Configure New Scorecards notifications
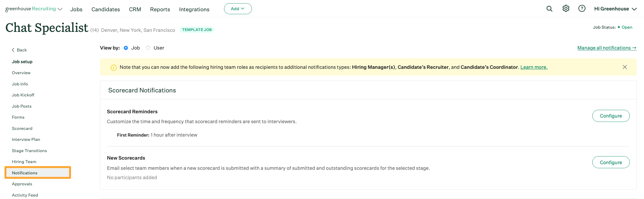644x199 pixels. (611, 162)
